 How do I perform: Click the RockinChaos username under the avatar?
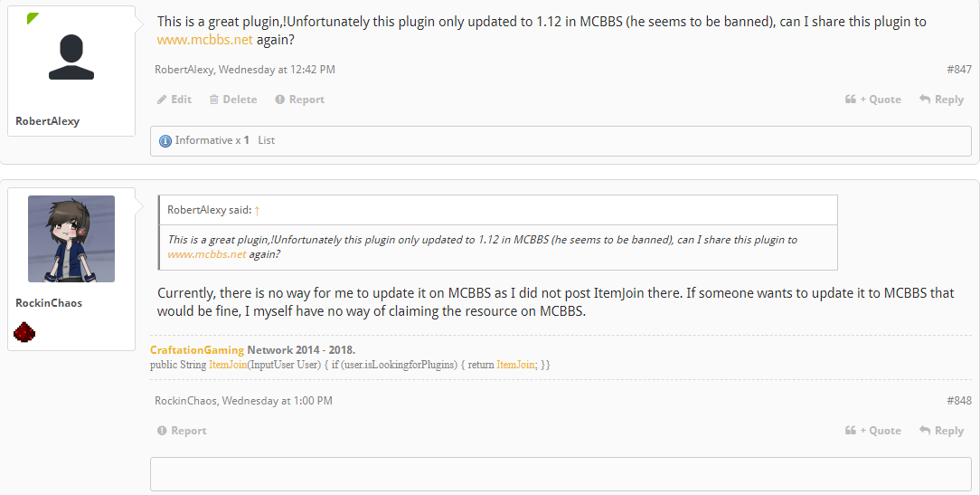[49, 303]
